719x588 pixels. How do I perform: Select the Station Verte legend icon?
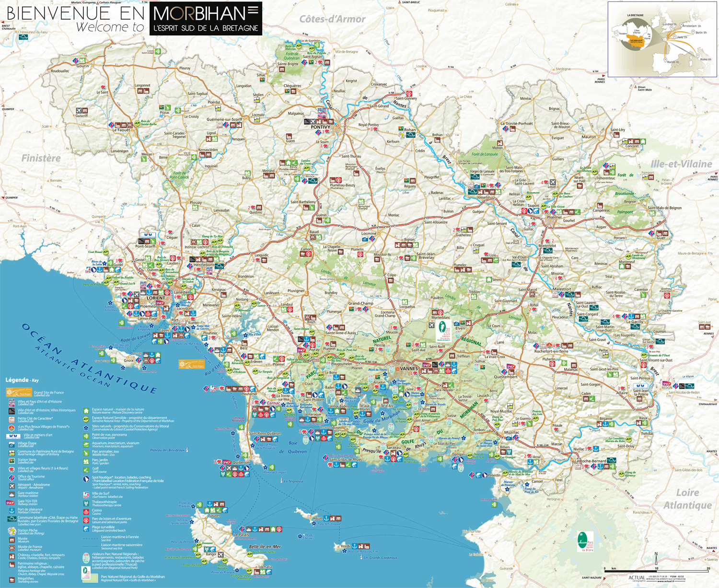point(12,461)
